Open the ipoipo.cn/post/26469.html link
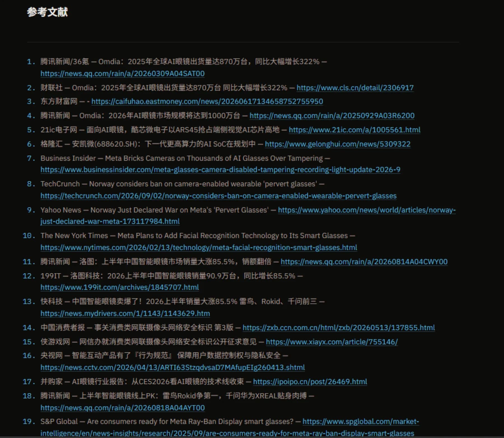The height and width of the screenshot is (438, 504). click(x=310, y=382)
